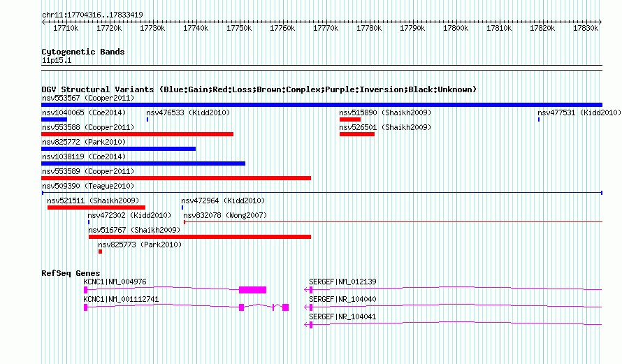Click the nsv476533 (Kidd2010) label
Image resolution: width=622 pixels, height=364 pixels.
pos(188,112)
